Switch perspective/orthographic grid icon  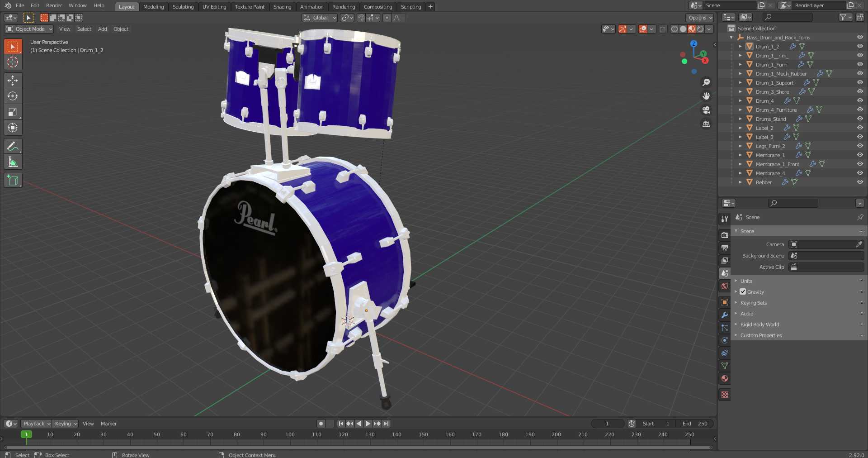pyautogui.click(x=706, y=124)
